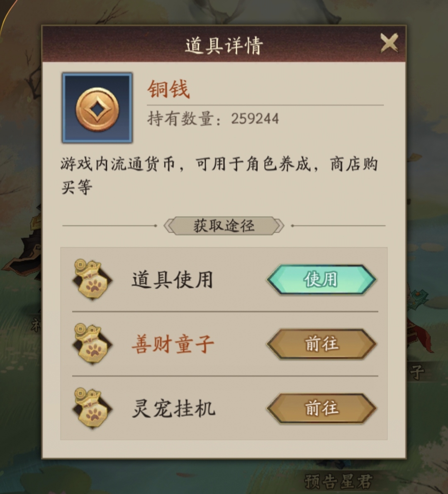Go to 善财童子 with its 前往 button
Viewport: 448px width, 494px height.
click(321, 344)
